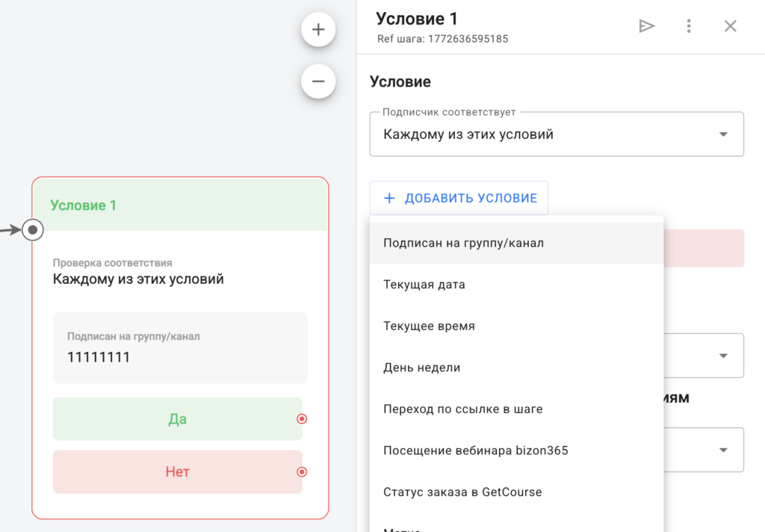The height and width of the screenshot is (532, 765).
Task: Select Посещение вебинара bizon365 option
Action: (x=475, y=451)
